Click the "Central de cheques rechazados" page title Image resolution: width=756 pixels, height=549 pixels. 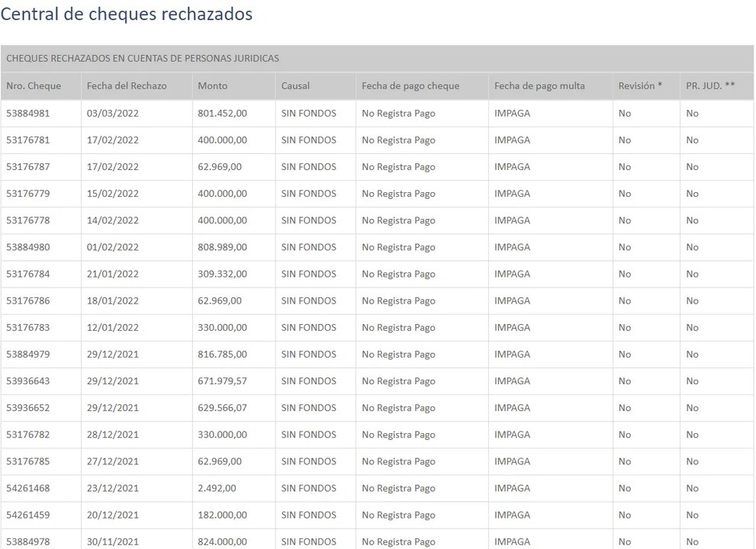[x=127, y=14]
